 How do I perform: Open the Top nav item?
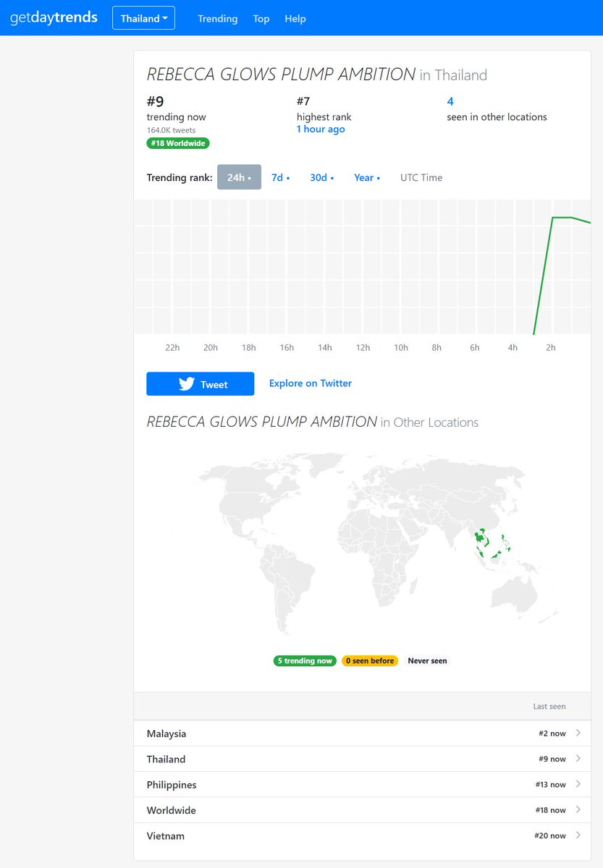pos(261,19)
